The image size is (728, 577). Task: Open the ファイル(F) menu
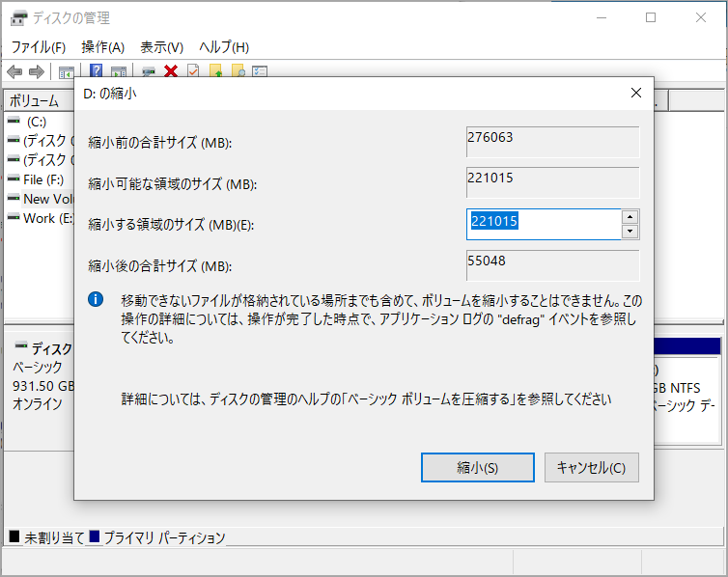38,46
